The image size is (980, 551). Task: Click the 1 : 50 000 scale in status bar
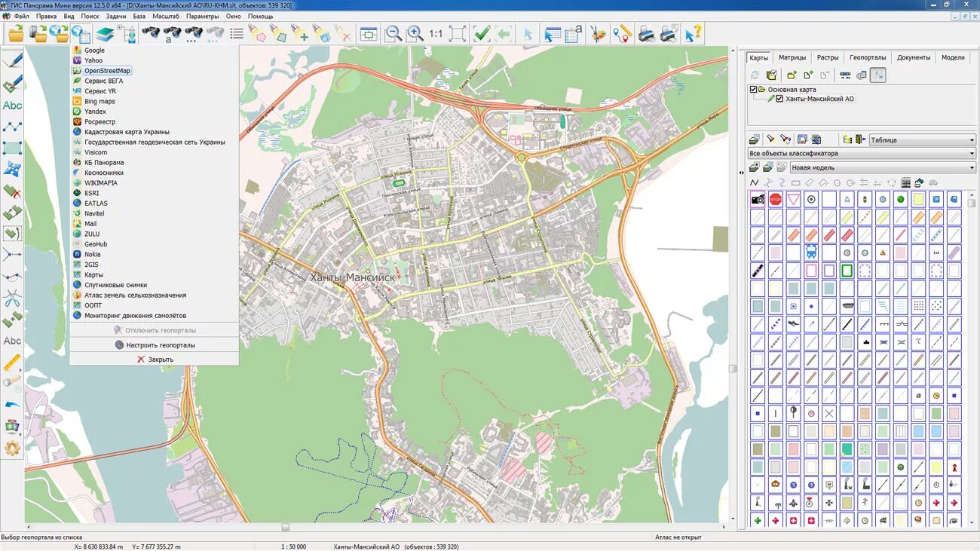coord(294,546)
